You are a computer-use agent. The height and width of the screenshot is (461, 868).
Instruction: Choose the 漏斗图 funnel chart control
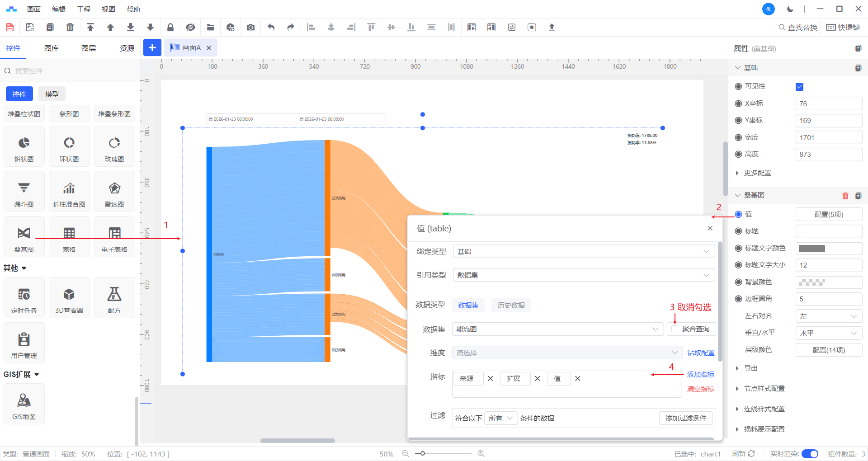click(24, 192)
